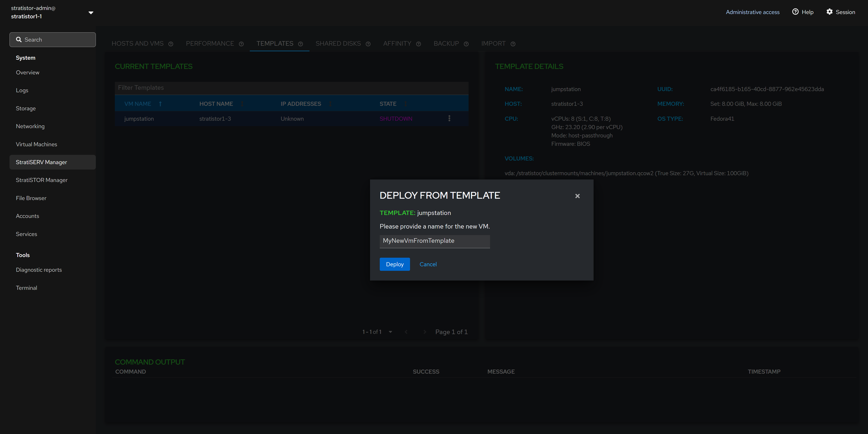Click help icon beside Backup tab
This screenshot has height=434, width=868.
pos(466,44)
